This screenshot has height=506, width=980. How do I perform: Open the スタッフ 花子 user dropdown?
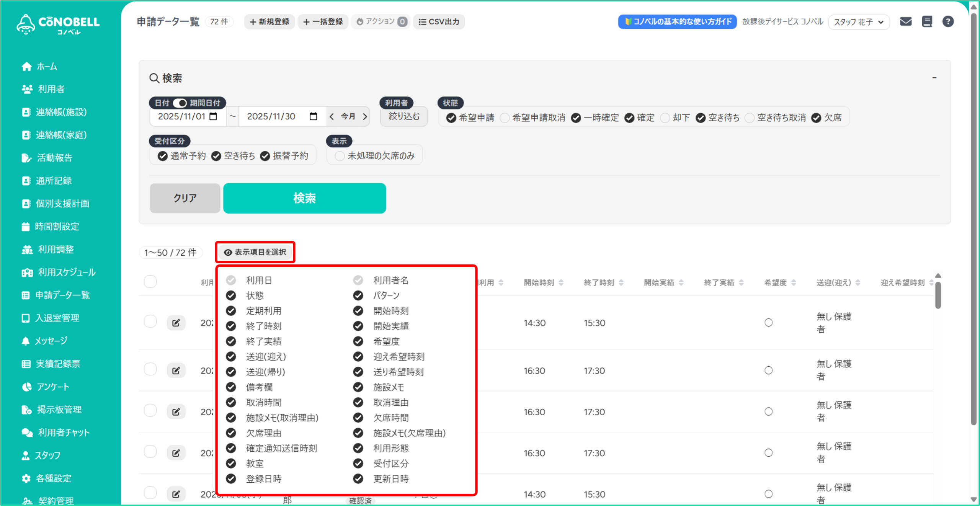pos(859,22)
